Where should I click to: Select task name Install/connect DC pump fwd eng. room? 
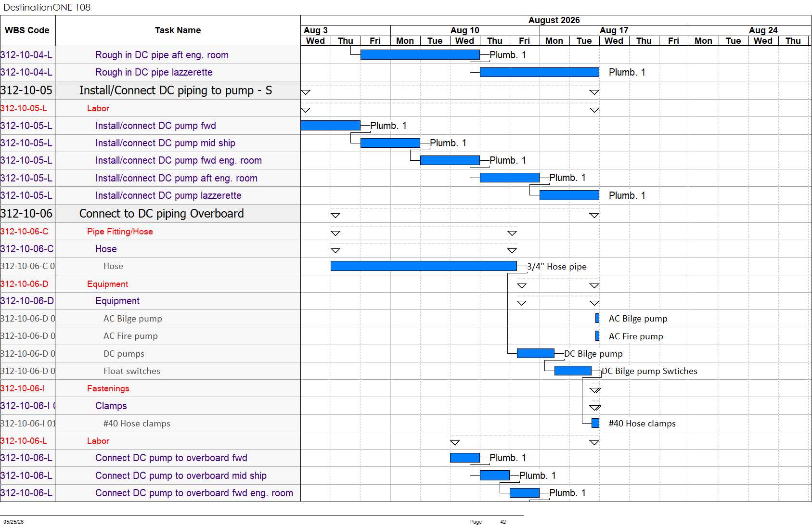point(179,160)
